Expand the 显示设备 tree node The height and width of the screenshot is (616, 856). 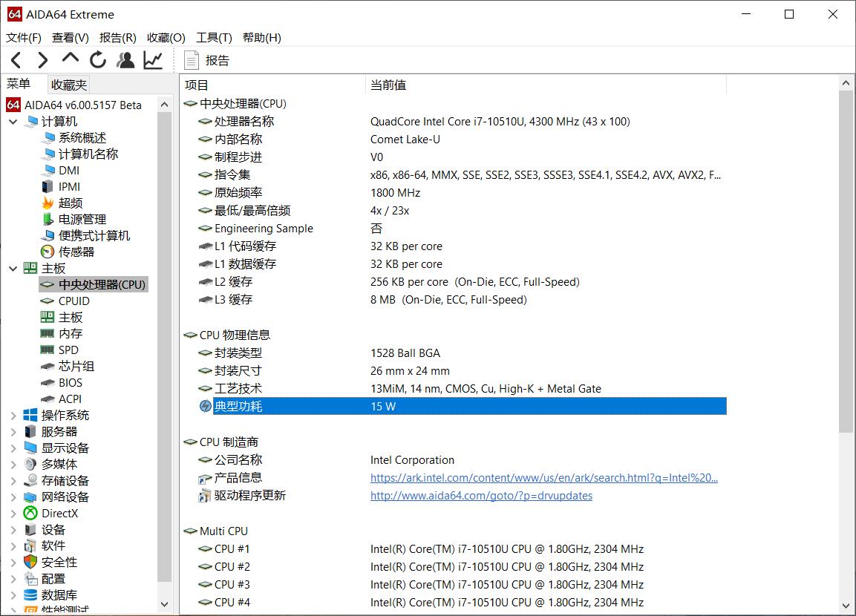[13, 448]
